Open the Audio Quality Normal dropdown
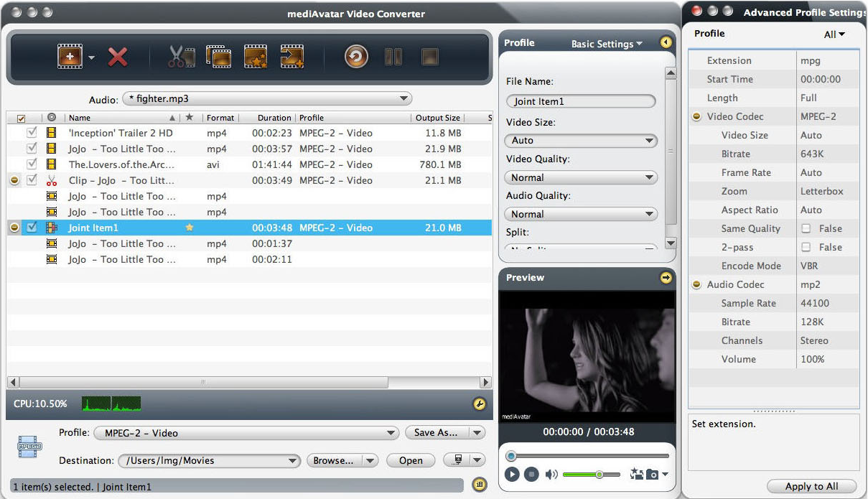Image resolution: width=868 pixels, height=499 pixels. [x=581, y=214]
